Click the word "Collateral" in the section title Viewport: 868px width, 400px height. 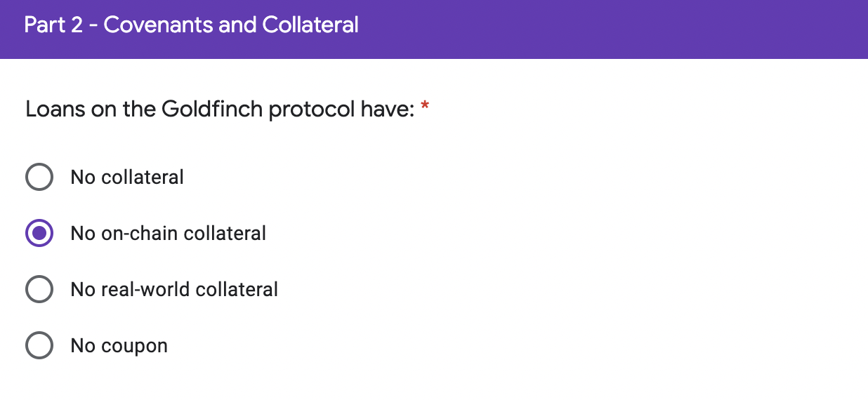click(310, 25)
